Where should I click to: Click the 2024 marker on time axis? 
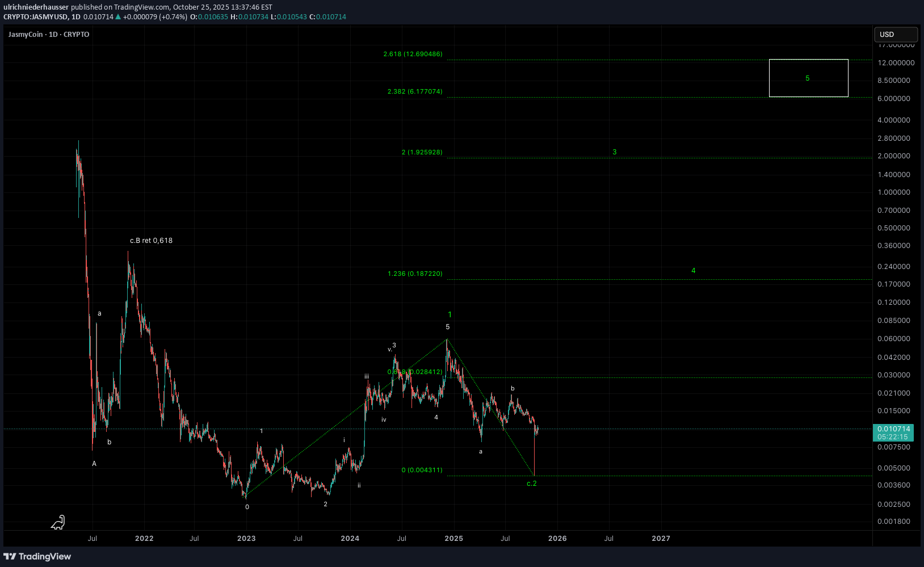(x=350, y=539)
